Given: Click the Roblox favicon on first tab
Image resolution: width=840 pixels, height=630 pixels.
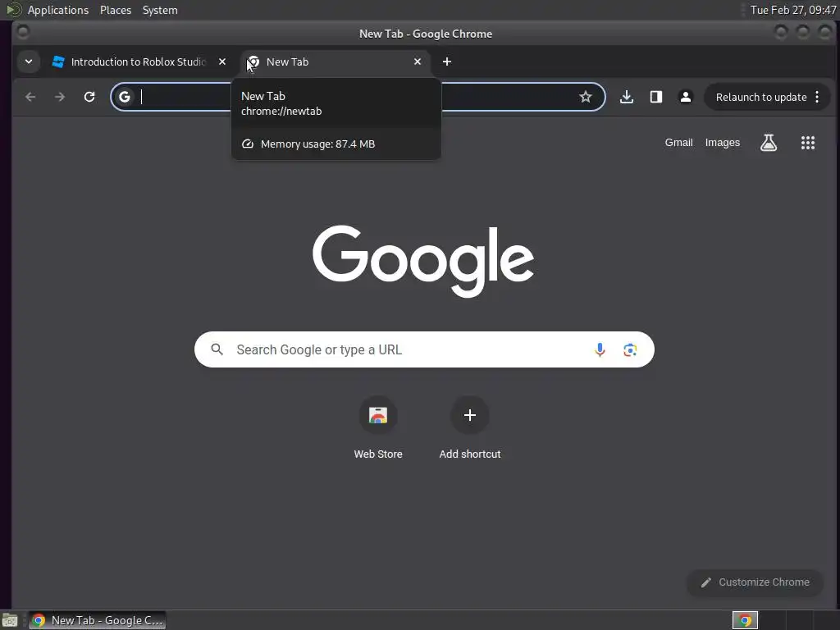Looking at the screenshot, I should (58, 62).
